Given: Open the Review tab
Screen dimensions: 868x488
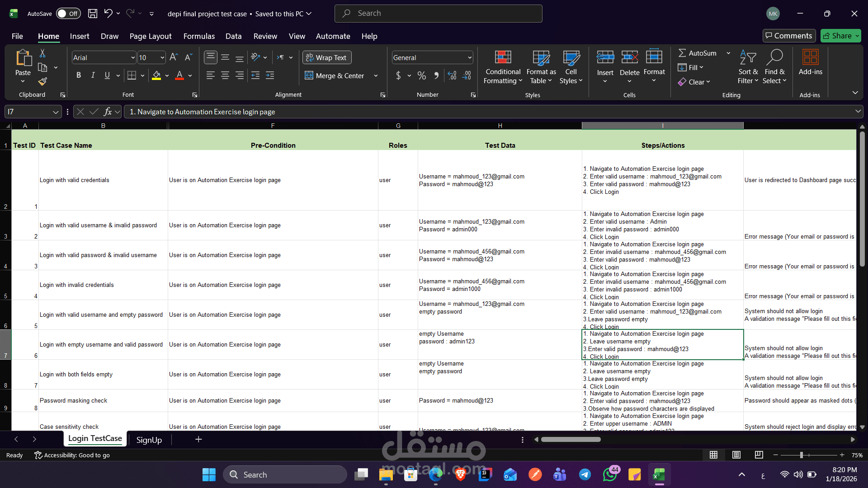Looking at the screenshot, I should (x=265, y=36).
